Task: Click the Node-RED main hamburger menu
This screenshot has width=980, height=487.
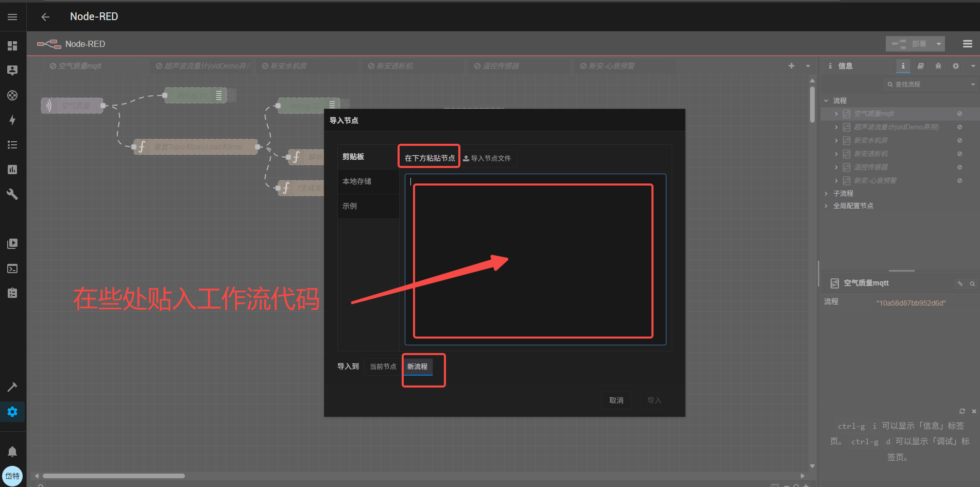Action: (967, 44)
